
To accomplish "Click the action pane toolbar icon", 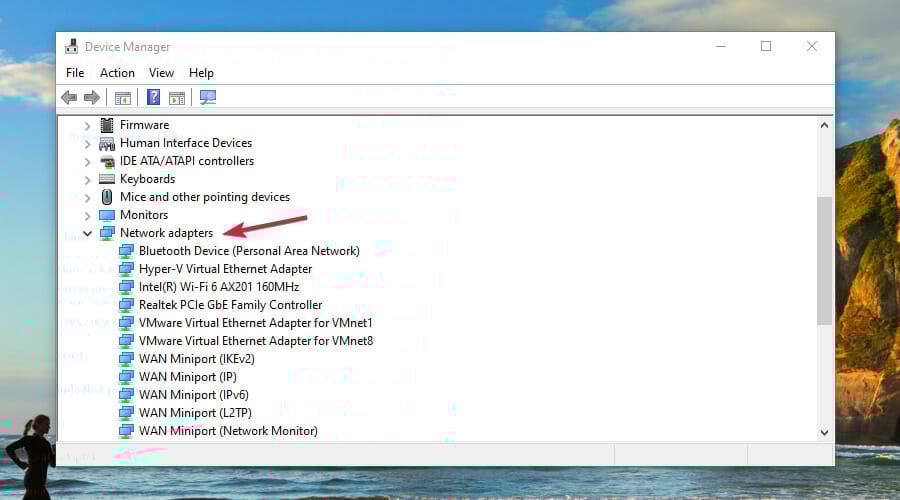I will pos(177,98).
